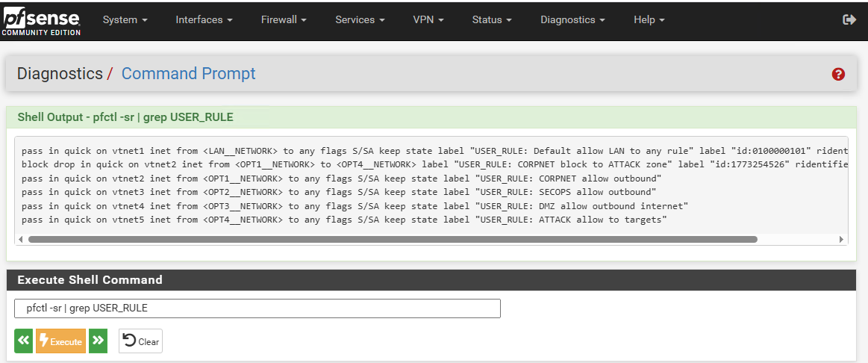The image size is (868, 363).
Task: Click the SECOPS allow outbound rule line
Action: 339,192
